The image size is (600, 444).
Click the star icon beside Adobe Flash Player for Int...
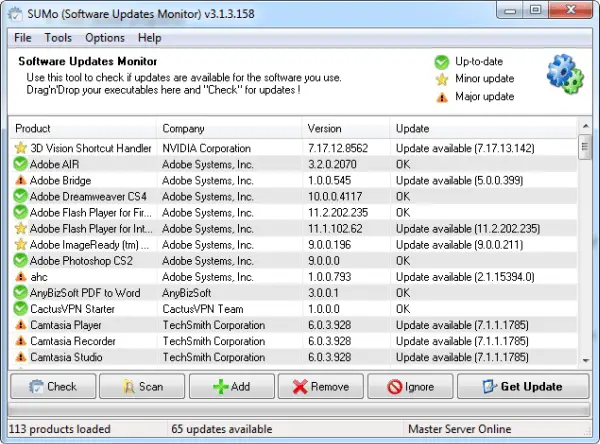21,229
